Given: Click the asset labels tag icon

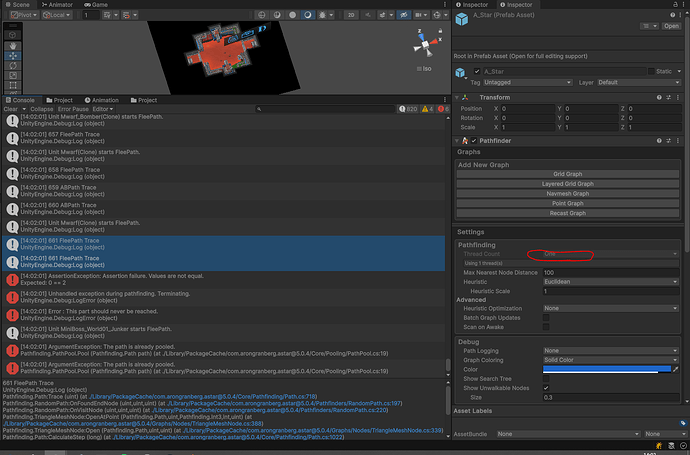Looking at the screenshot, I should (683, 423).
